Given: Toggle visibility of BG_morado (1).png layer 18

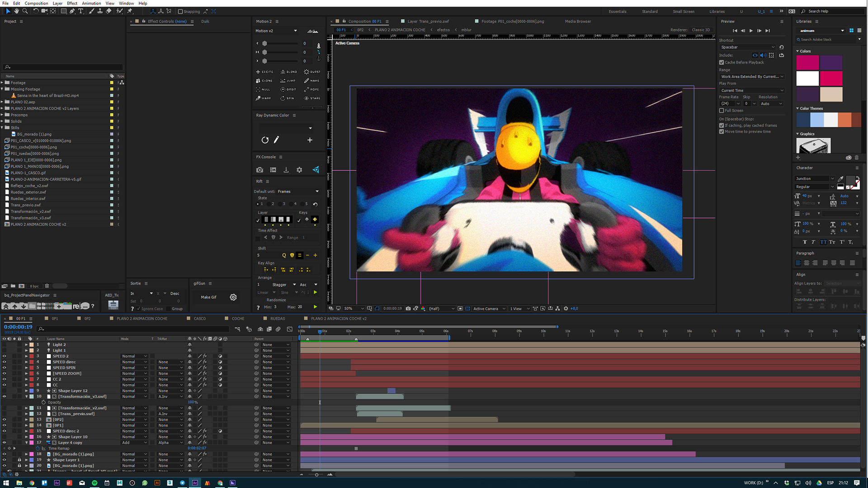Looking at the screenshot, I should (x=5, y=454).
